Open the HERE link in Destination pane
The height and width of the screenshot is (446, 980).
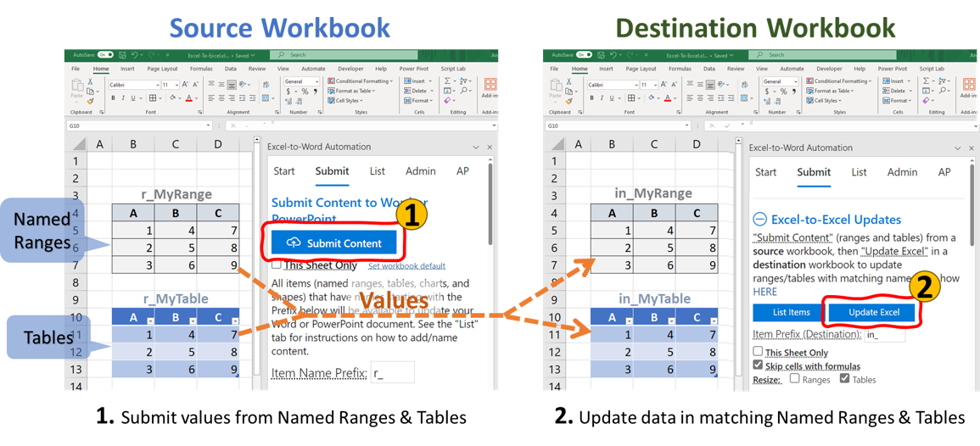click(765, 292)
